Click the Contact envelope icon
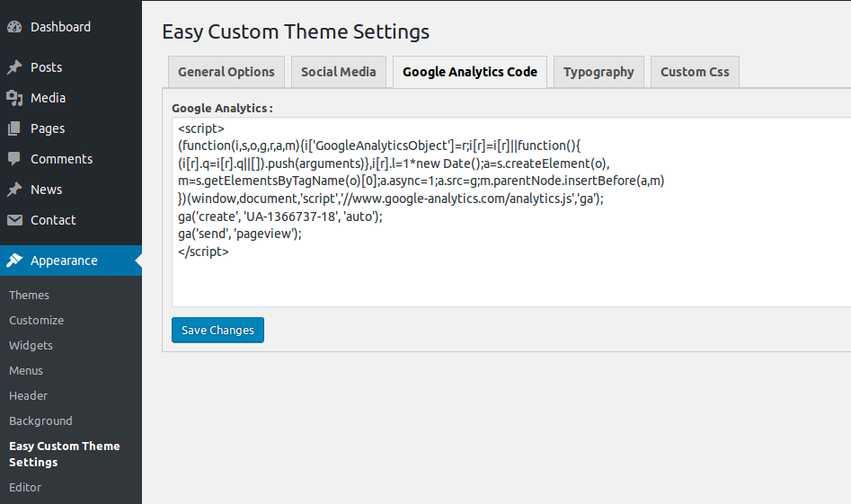This screenshot has width=851, height=504. (x=14, y=220)
